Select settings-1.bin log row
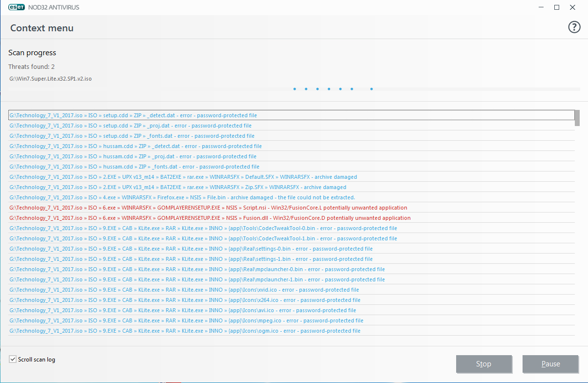Image resolution: width=588 pixels, height=383 pixels. (x=291, y=259)
